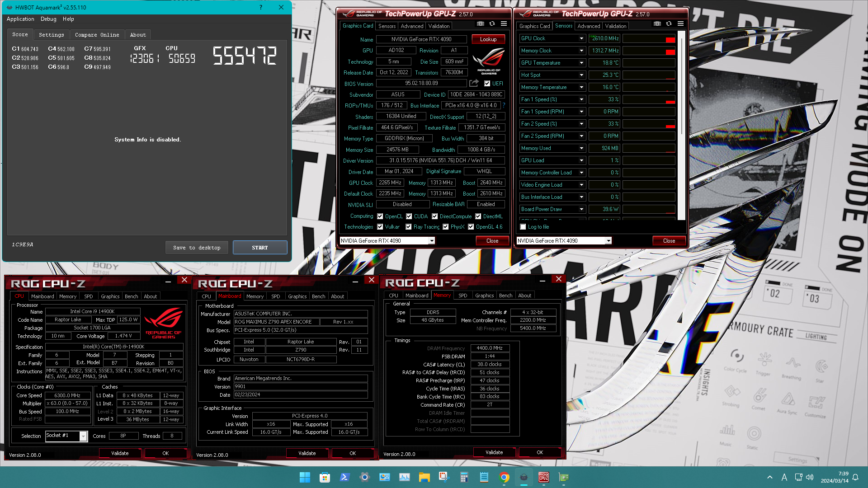
Task: Open Microsoft Store from taskbar
Action: pyautogui.click(x=325, y=477)
